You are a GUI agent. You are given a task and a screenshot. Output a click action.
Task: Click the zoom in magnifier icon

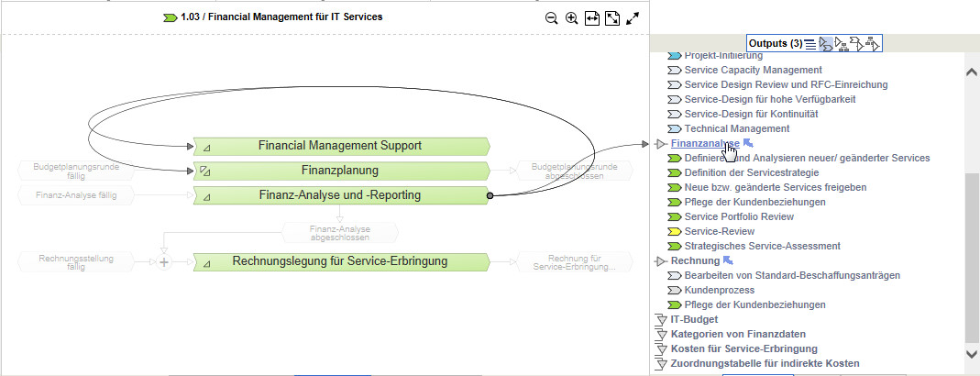[571, 17]
